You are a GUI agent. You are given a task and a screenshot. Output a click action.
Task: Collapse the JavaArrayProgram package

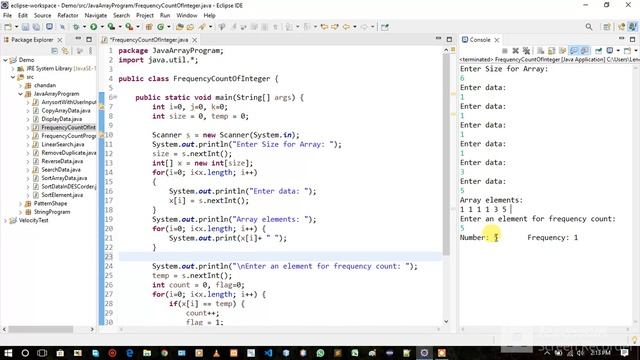tap(20, 94)
